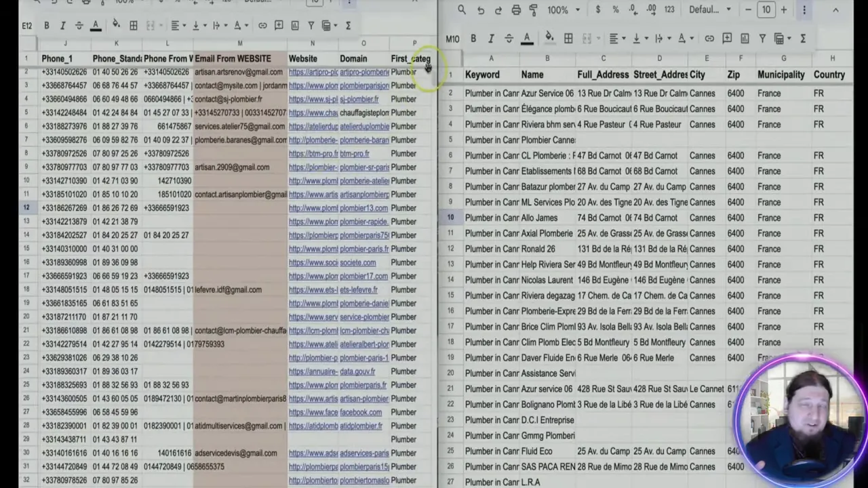Create a filter in the left sheet

pos(311,26)
